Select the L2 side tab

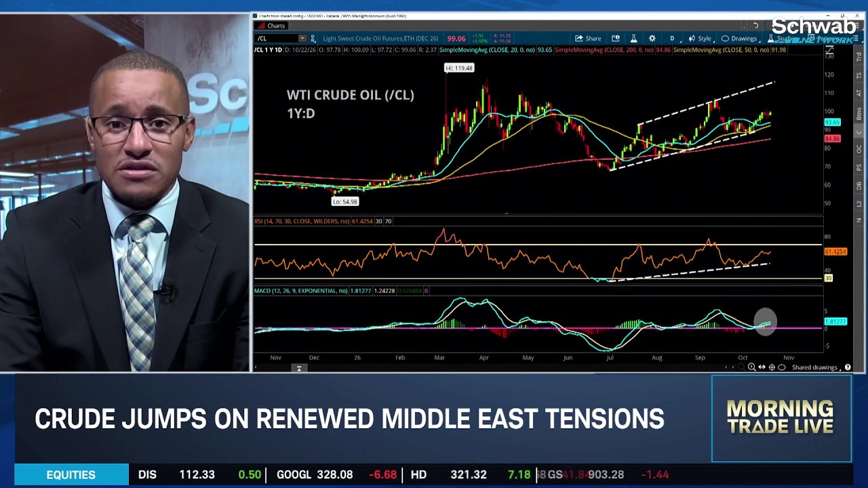(x=859, y=203)
